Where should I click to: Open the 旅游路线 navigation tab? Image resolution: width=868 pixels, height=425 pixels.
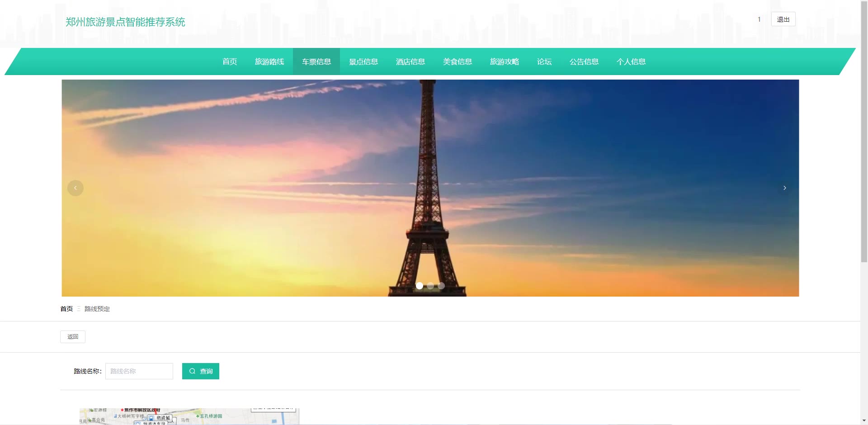tap(269, 61)
